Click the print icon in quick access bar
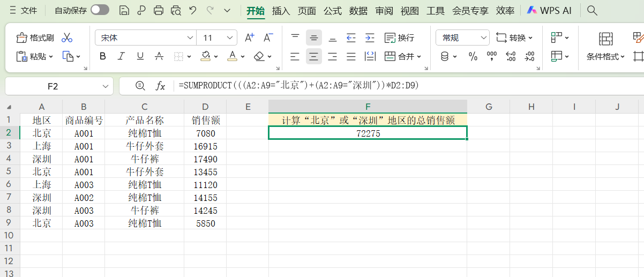The height and width of the screenshot is (277, 644). (x=159, y=10)
